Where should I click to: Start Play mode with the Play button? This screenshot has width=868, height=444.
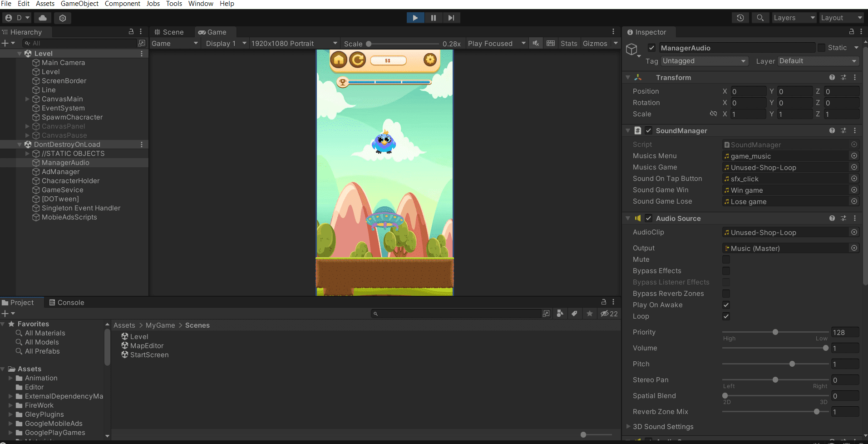tap(415, 18)
